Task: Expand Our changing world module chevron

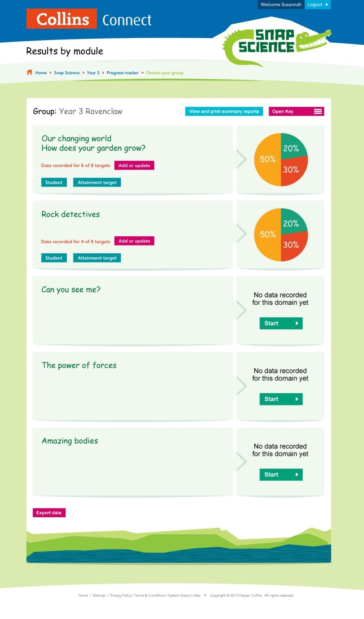Action: tap(242, 159)
